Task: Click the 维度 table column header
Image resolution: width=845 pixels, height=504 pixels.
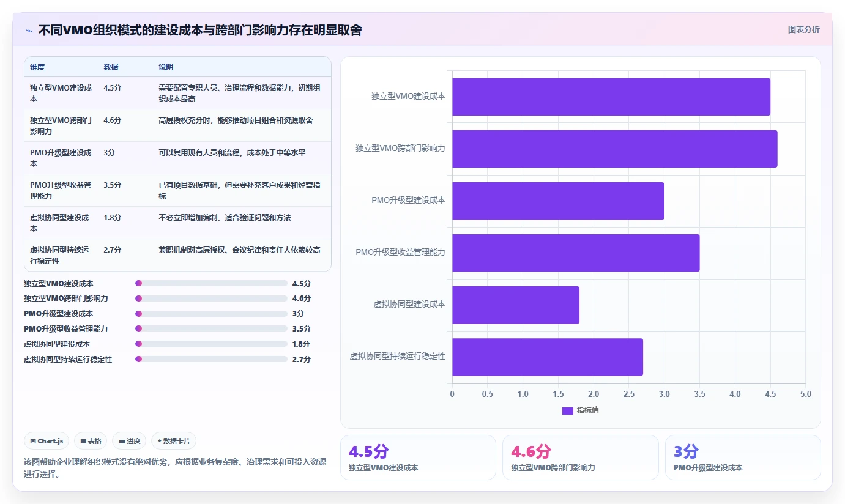Action: point(37,67)
